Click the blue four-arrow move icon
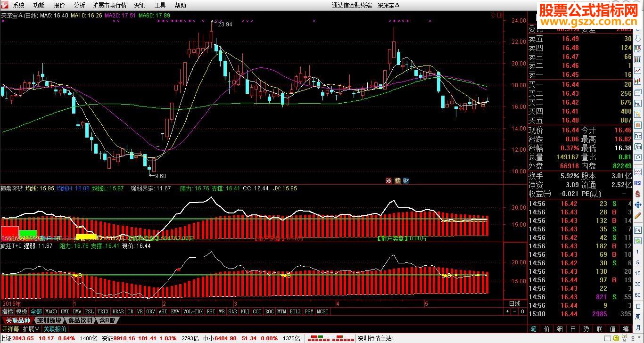Image resolution: width=644 pixels, height=343 pixels. [637, 205]
